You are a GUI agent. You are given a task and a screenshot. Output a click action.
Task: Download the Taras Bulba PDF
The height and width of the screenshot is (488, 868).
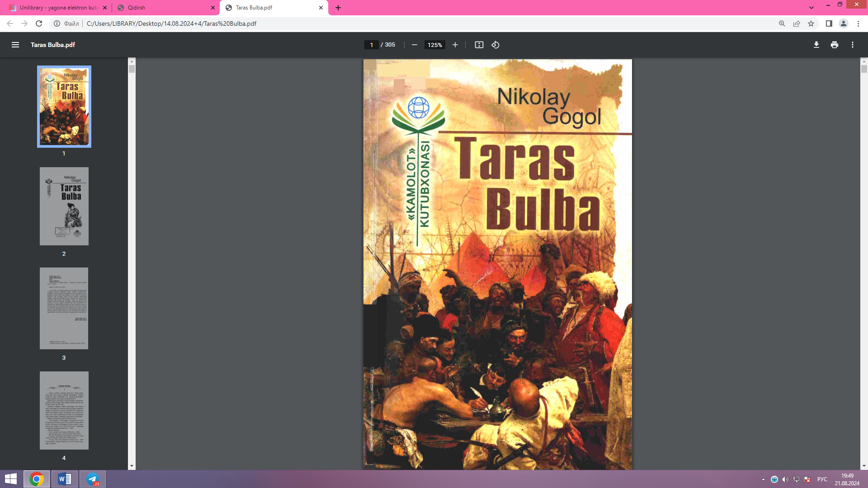pyautogui.click(x=816, y=45)
